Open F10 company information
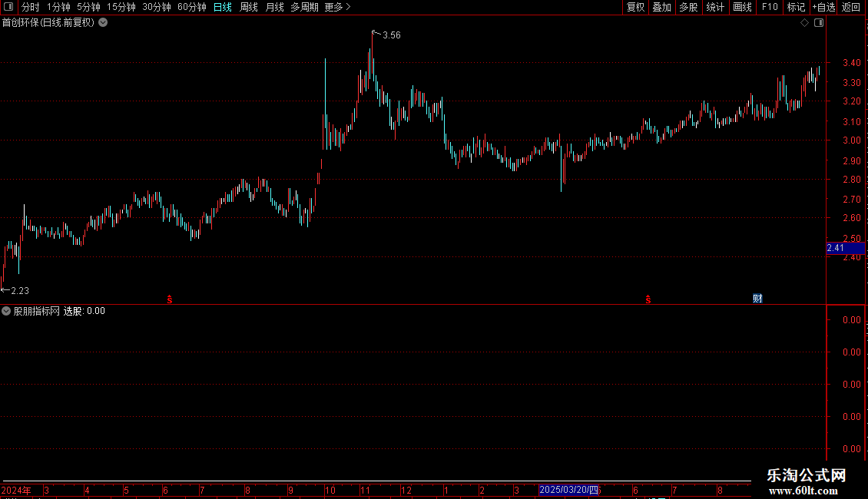868x499 pixels. click(770, 7)
